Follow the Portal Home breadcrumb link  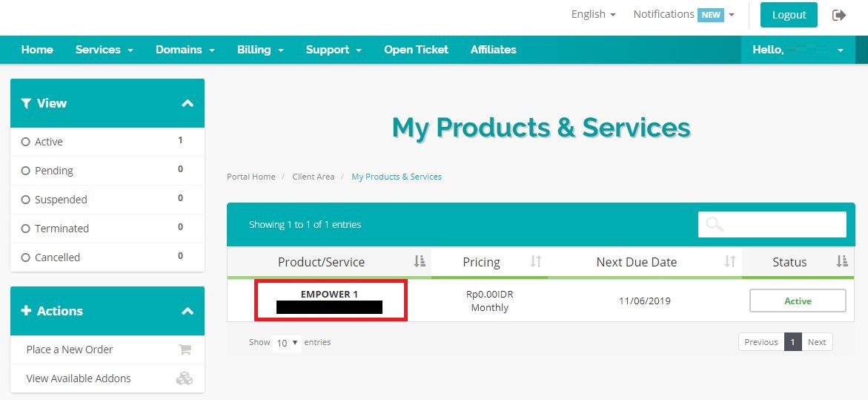pos(251,177)
